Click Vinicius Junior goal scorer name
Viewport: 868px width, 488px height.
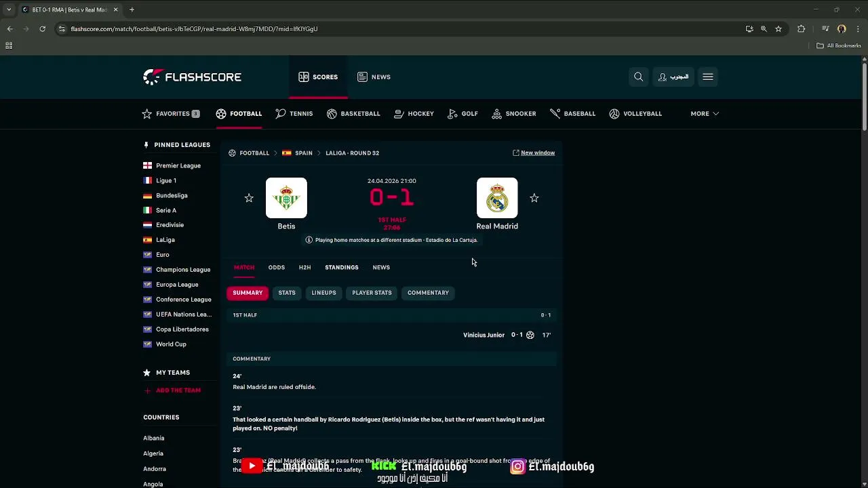[484, 335]
